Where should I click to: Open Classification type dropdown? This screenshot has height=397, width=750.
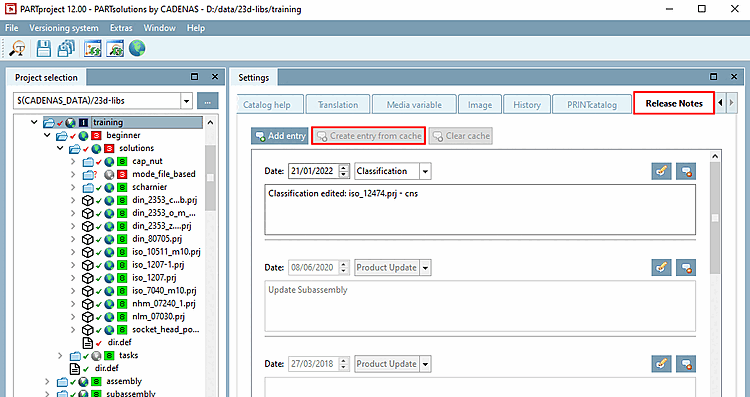[x=425, y=171]
